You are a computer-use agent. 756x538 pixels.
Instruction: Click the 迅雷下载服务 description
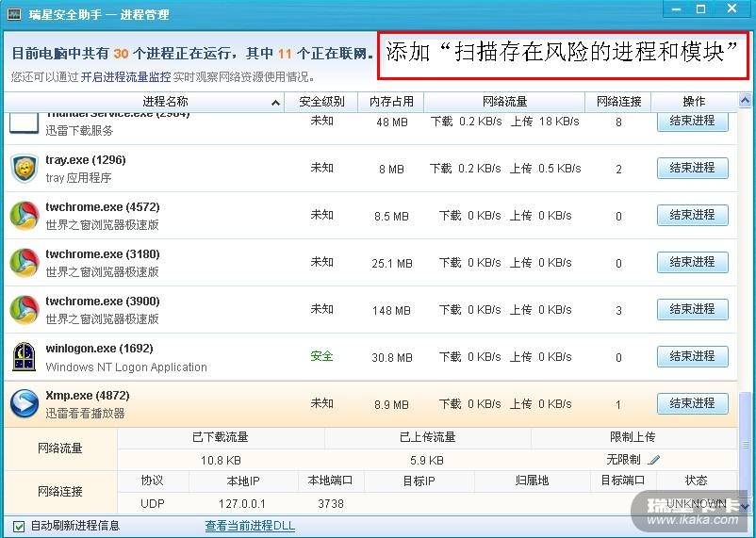[79, 131]
